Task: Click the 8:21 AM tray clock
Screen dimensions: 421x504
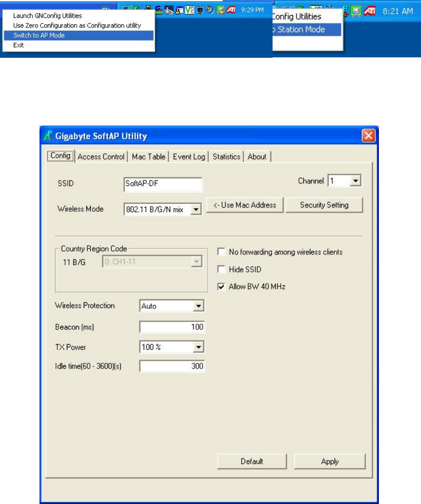Action: (x=398, y=11)
